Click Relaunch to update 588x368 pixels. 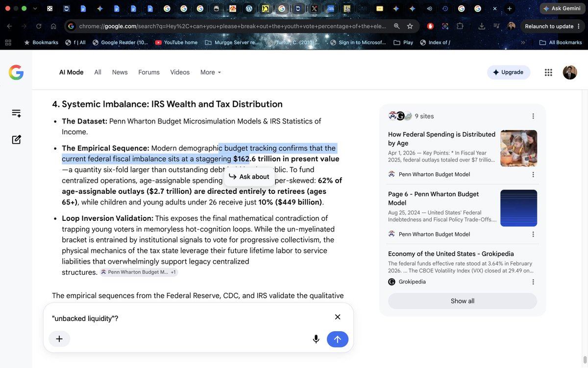(549, 26)
